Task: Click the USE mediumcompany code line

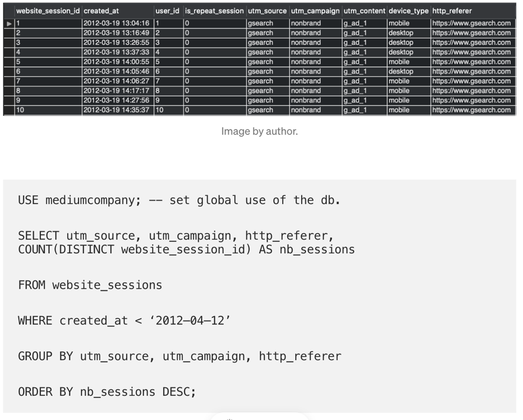Action: pyautogui.click(x=179, y=200)
